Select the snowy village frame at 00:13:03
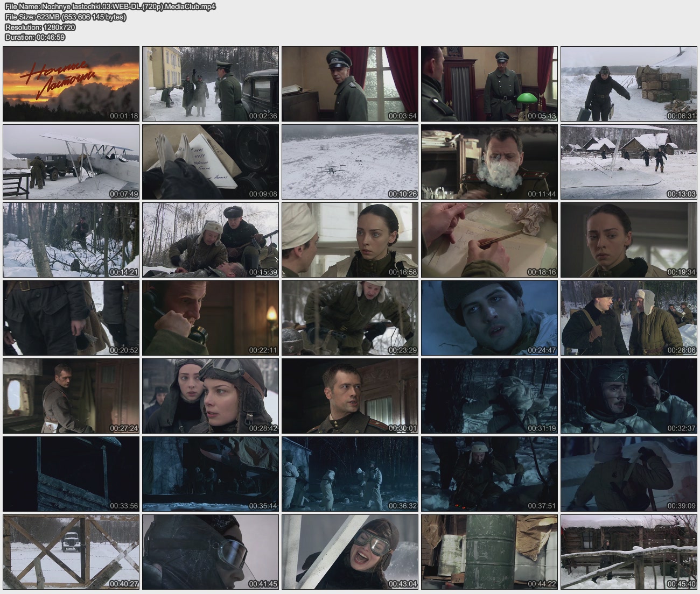 point(629,162)
